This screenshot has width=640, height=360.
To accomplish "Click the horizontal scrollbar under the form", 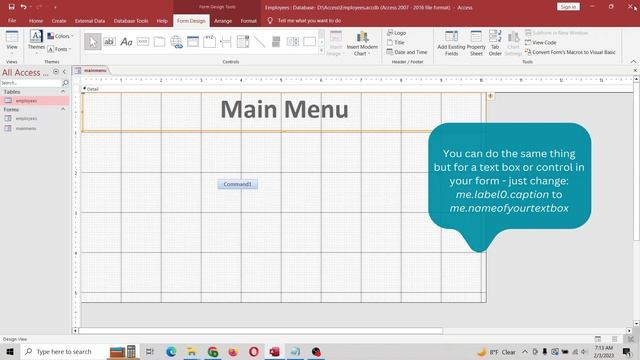I will (x=260, y=331).
